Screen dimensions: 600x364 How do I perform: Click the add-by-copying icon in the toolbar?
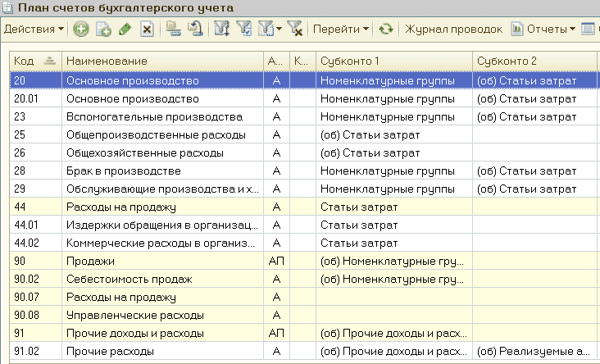[103, 29]
